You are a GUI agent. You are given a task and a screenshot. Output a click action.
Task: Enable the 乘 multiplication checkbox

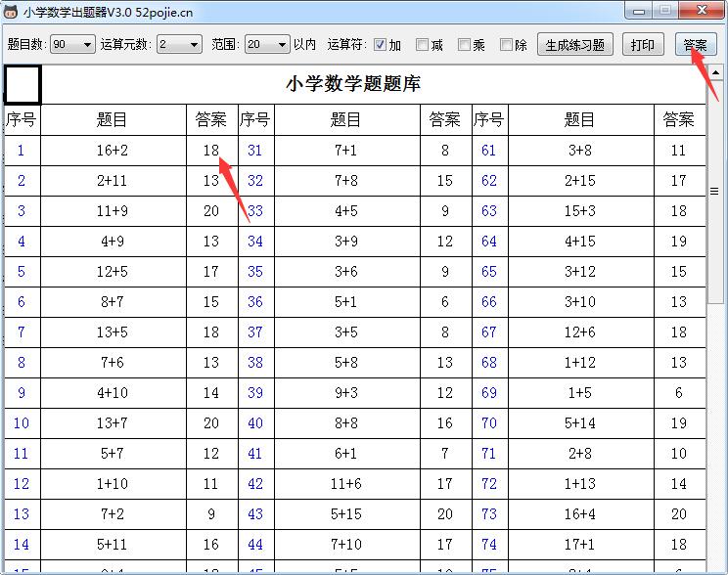(x=464, y=45)
